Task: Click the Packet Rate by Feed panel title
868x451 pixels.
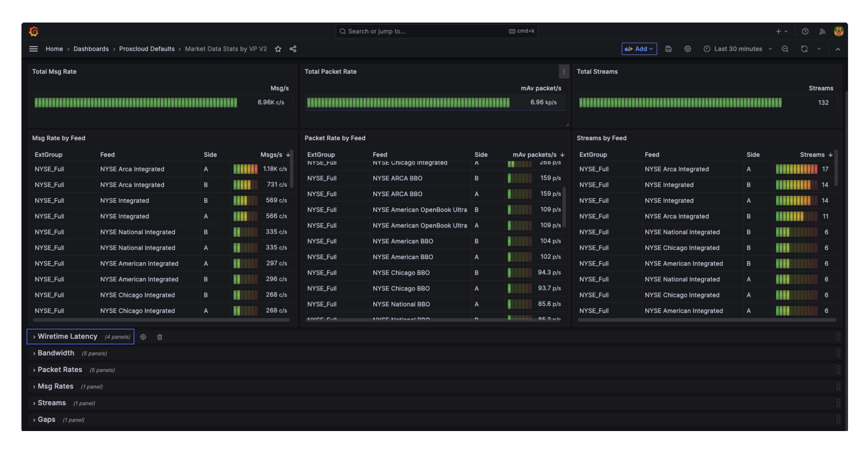Action: point(335,138)
